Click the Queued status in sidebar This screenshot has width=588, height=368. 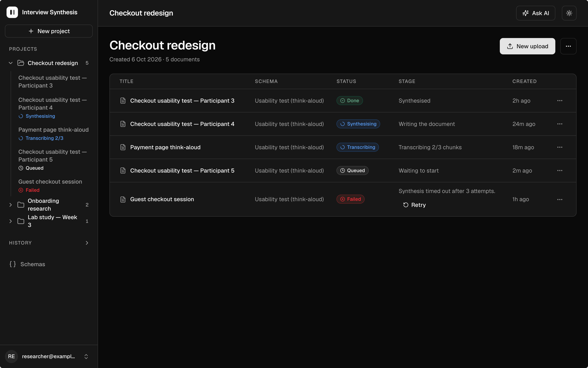click(31, 168)
